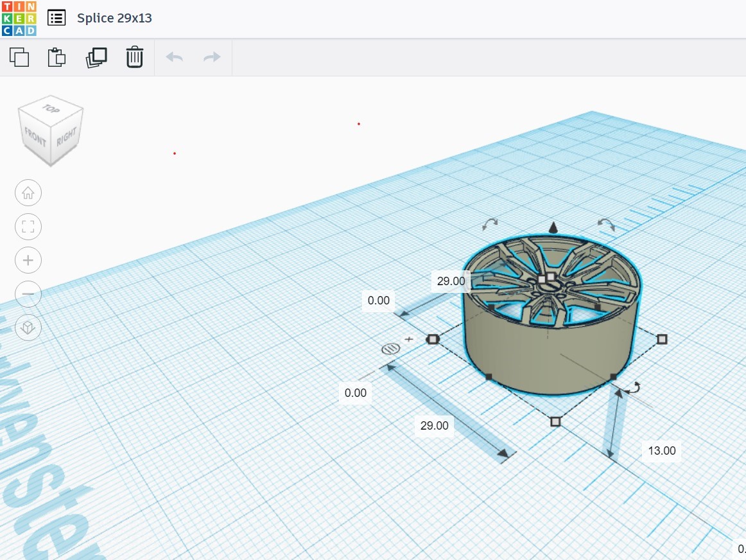Click rotation handle beside the 13.00 arrow

633,389
